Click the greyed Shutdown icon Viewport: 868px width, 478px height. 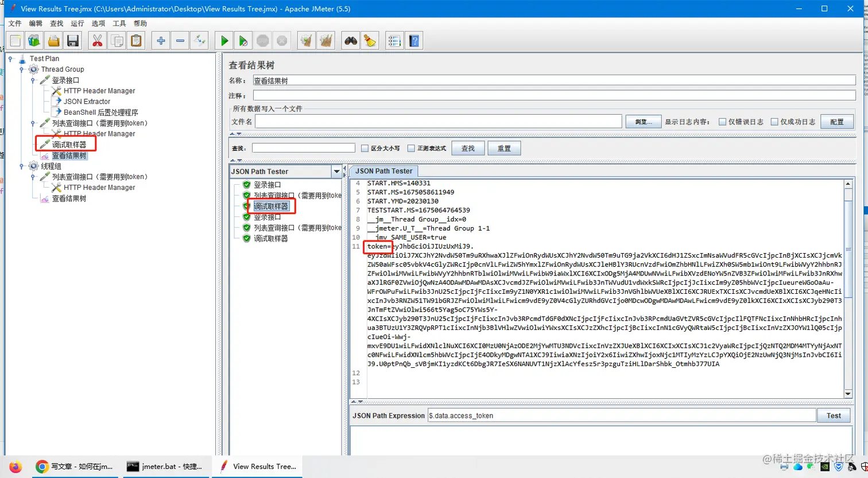(x=282, y=41)
